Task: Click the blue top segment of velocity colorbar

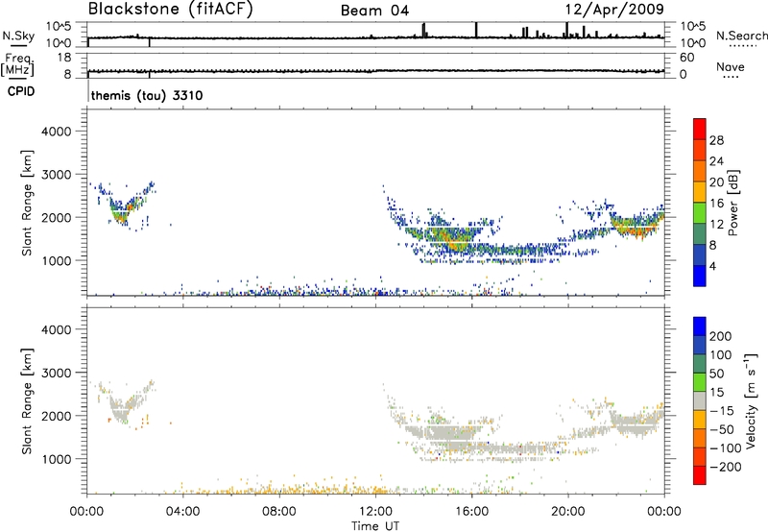Action: click(x=700, y=326)
